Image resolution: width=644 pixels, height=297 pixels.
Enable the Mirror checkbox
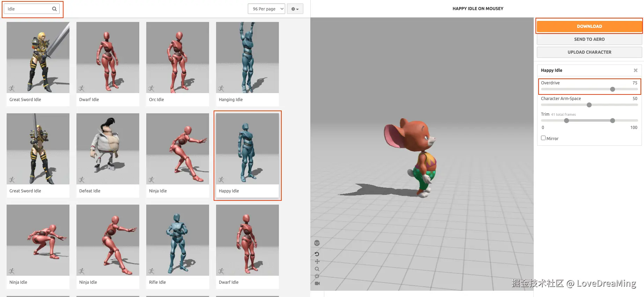pos(543,138)
